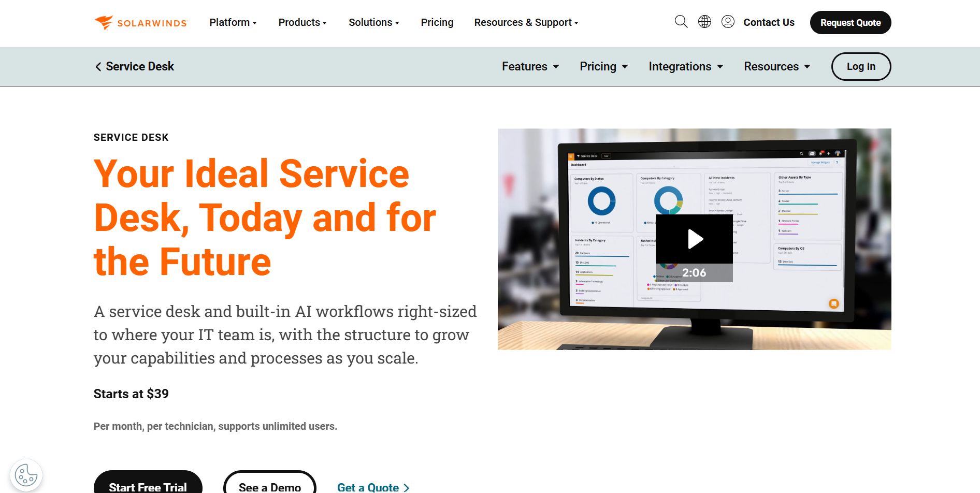Screen dimensions: 980x493
Task: Click the 'Per month, per technician' note
Action: coord(215,426)
